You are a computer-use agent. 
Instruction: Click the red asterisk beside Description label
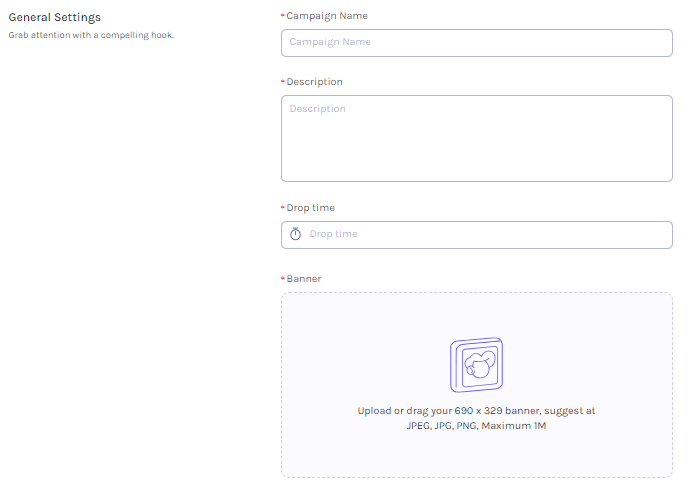[x=283, y=81]
